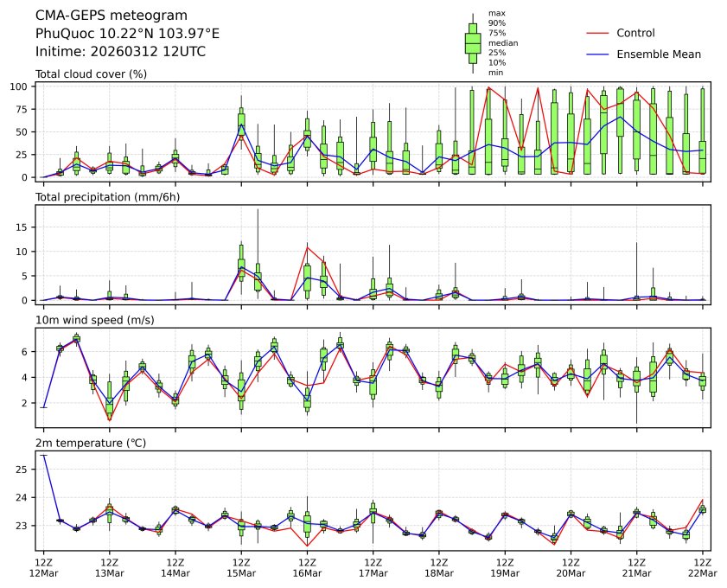
Task: Click the blue Ensemble Mean legend line
Action: coord(597,54)
